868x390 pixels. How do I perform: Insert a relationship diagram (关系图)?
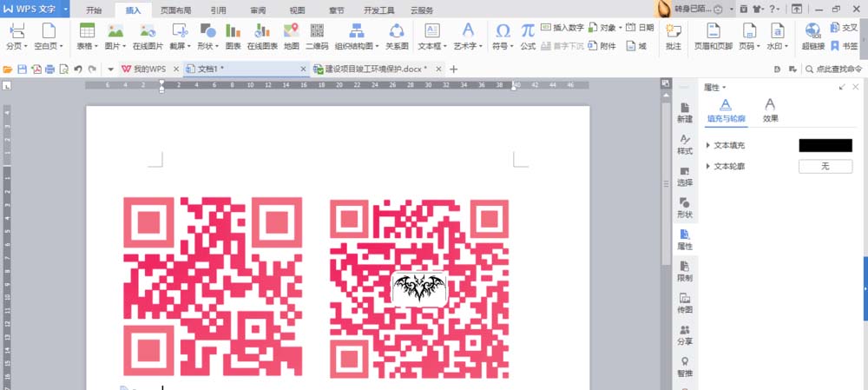pos(397,36)
